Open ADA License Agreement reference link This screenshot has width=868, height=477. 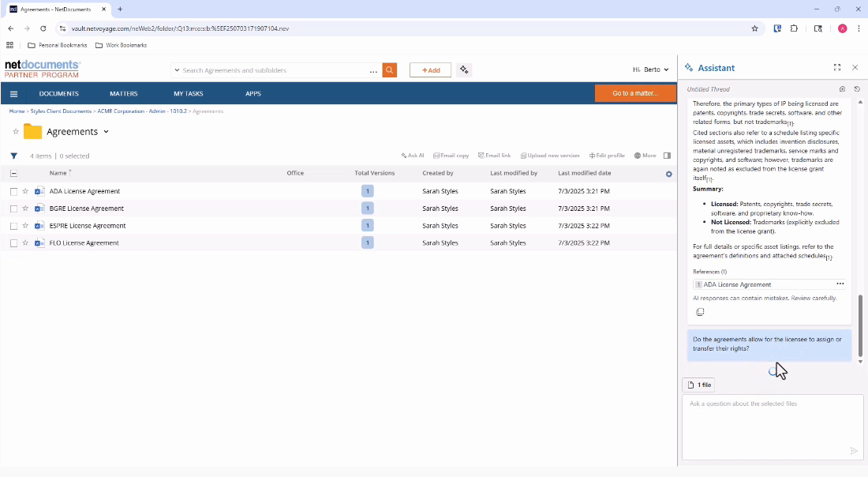click(737, 284)
